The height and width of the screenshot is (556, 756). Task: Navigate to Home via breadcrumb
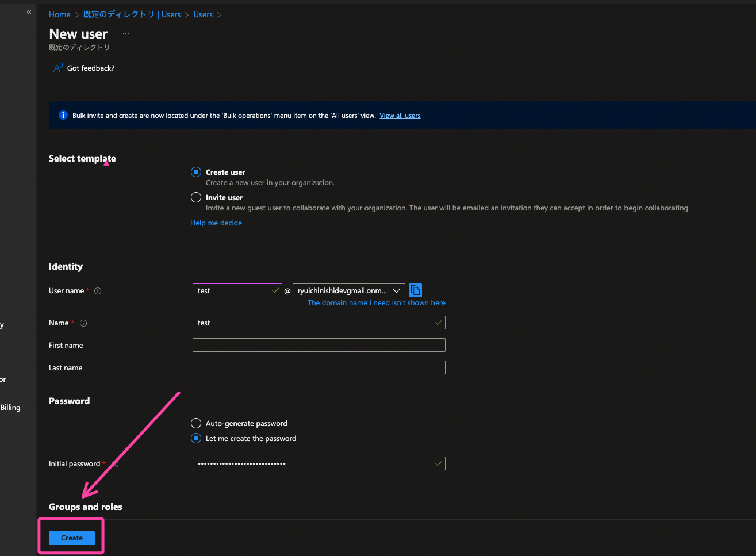pos(59,14)
